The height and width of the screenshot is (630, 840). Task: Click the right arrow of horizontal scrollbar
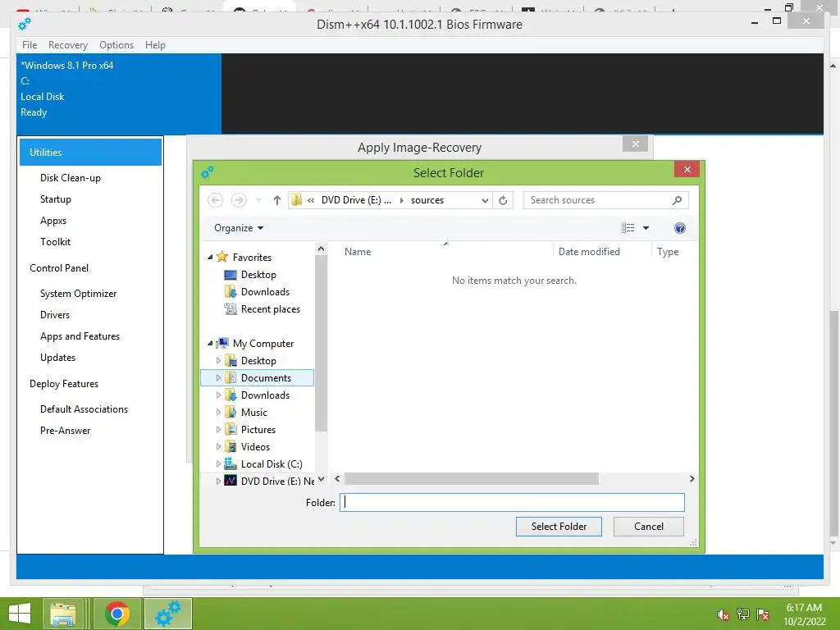692,479
